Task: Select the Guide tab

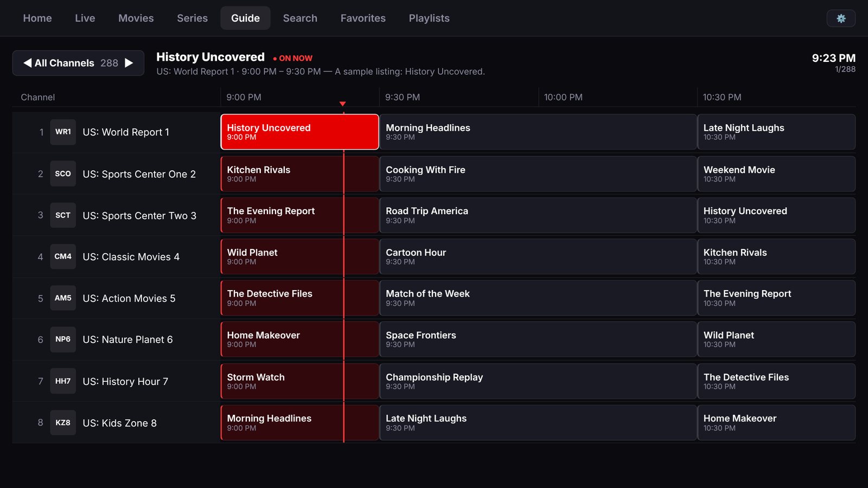Action: tap(245, 18)
